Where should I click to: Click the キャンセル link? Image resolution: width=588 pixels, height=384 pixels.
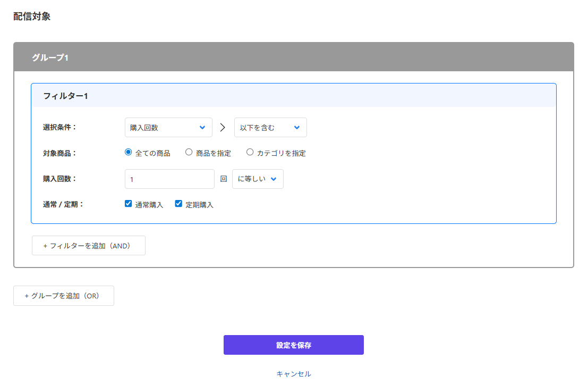(x=293, y=374)
